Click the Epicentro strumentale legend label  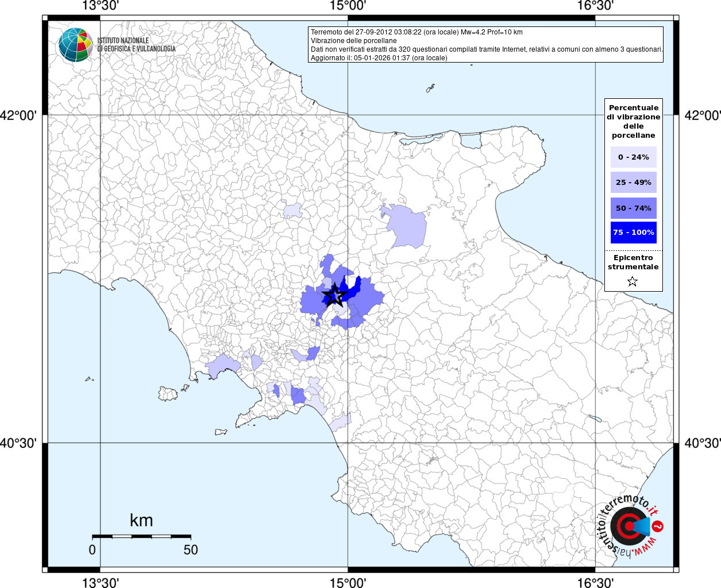[x=633, y=262]
